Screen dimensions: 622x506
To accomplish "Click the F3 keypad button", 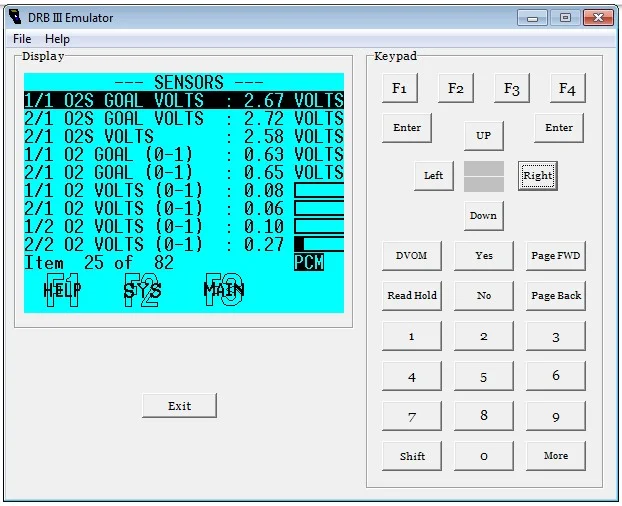I will (x=512, y=88).
